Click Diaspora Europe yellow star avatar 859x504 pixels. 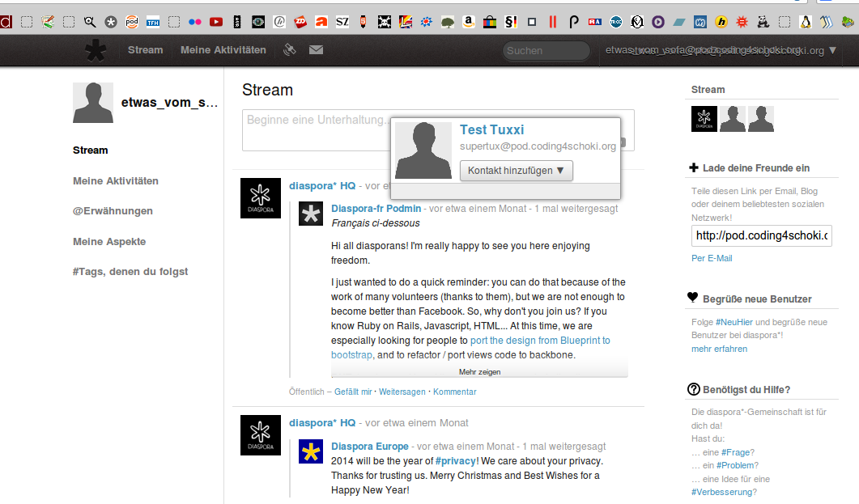[311, 451]
